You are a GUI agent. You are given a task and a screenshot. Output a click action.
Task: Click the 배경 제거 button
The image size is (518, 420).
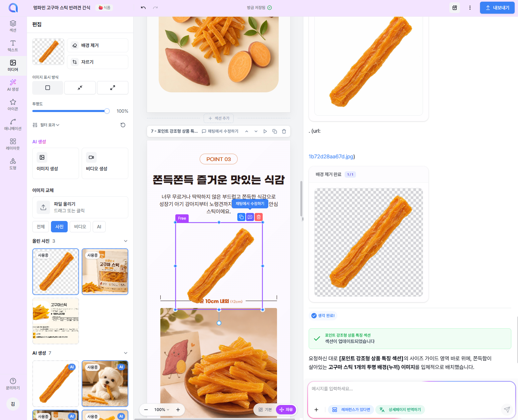click(98, 45)
